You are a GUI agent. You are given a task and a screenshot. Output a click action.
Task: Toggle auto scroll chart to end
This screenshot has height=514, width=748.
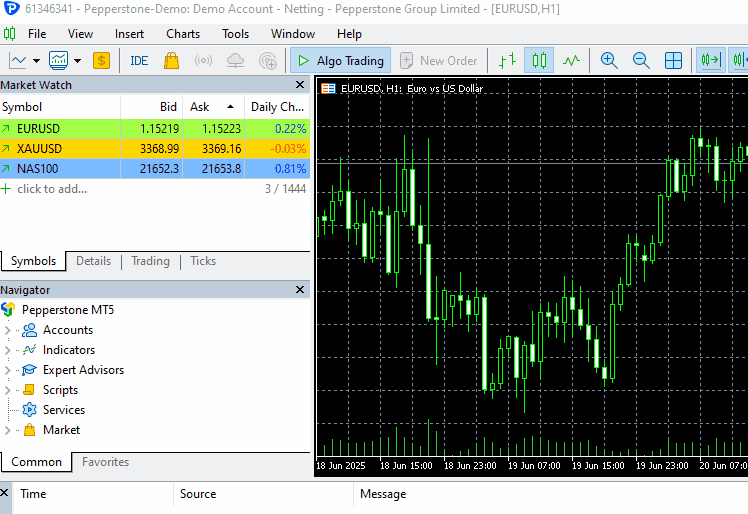[711, 61]
